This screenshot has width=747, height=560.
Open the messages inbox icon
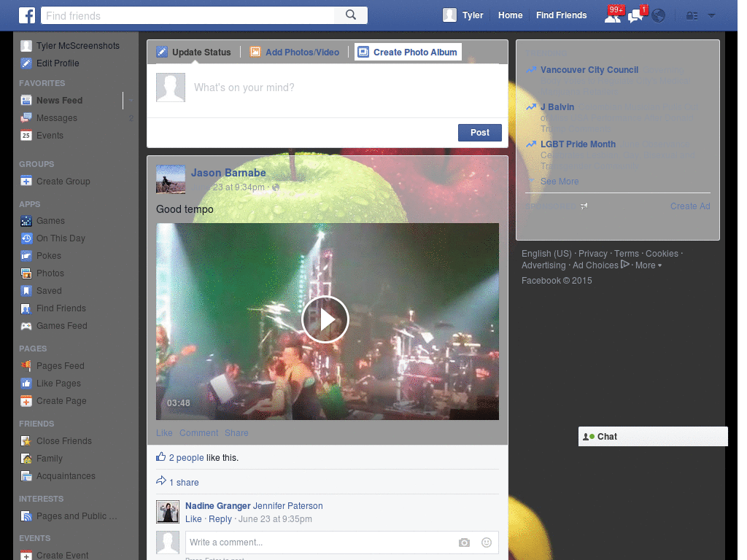(x=636, y=15)
